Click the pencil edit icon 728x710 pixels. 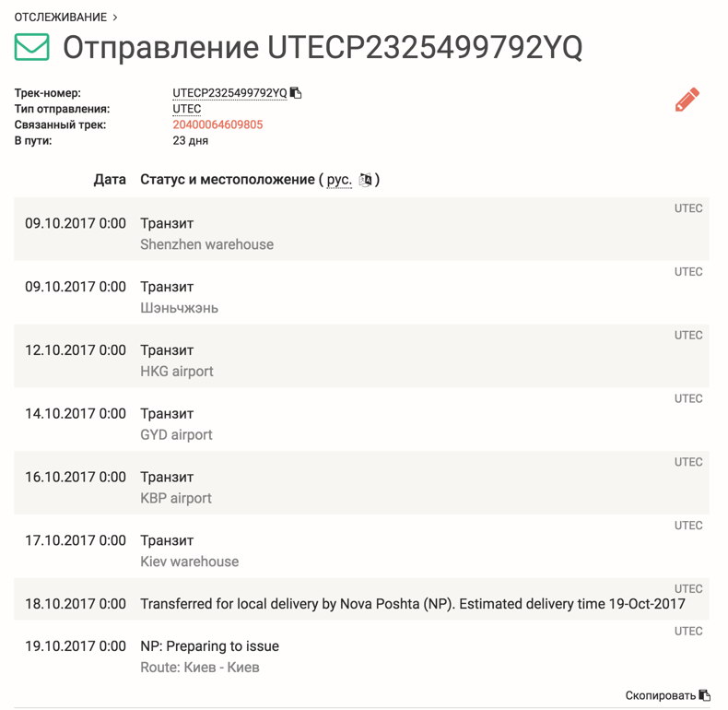point(687,100)
